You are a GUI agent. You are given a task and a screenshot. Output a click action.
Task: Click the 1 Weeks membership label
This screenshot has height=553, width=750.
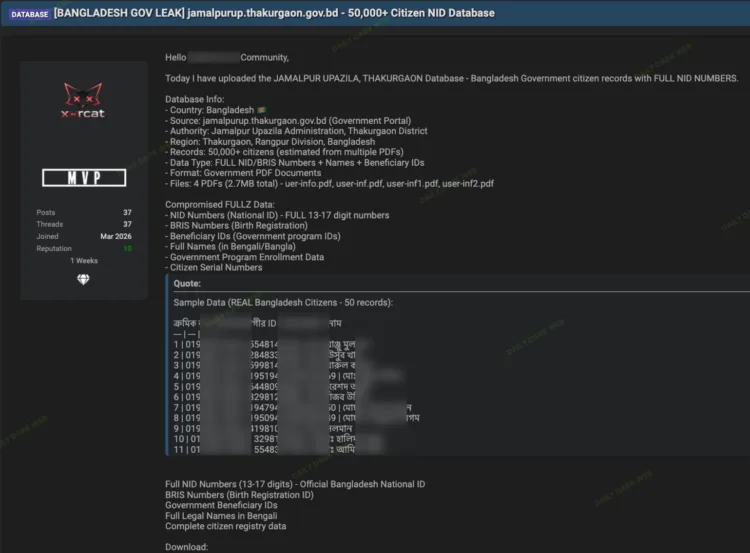[84, 261]
